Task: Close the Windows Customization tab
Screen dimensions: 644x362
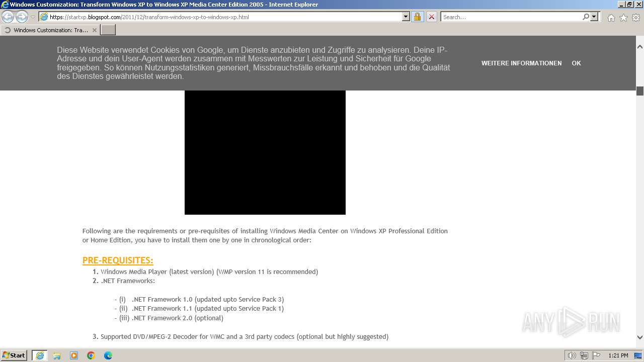Action: pos(94,30)
